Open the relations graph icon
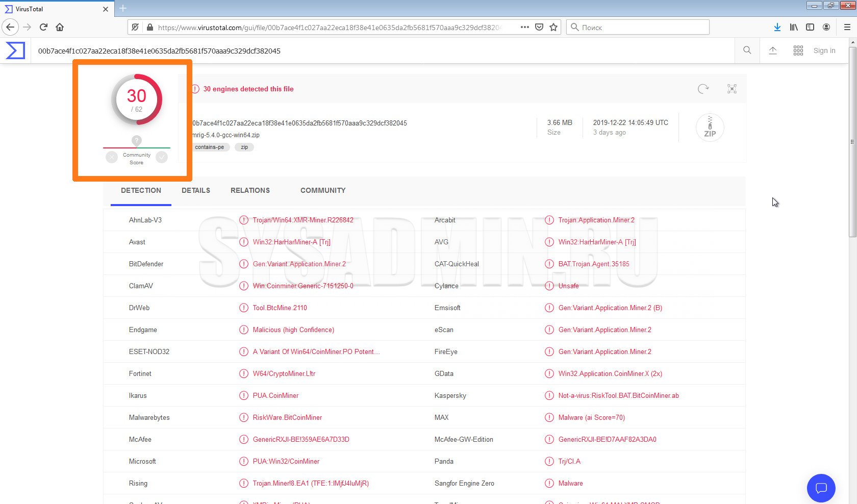This screenshot has width=857, height=504. tap(732, 89)
